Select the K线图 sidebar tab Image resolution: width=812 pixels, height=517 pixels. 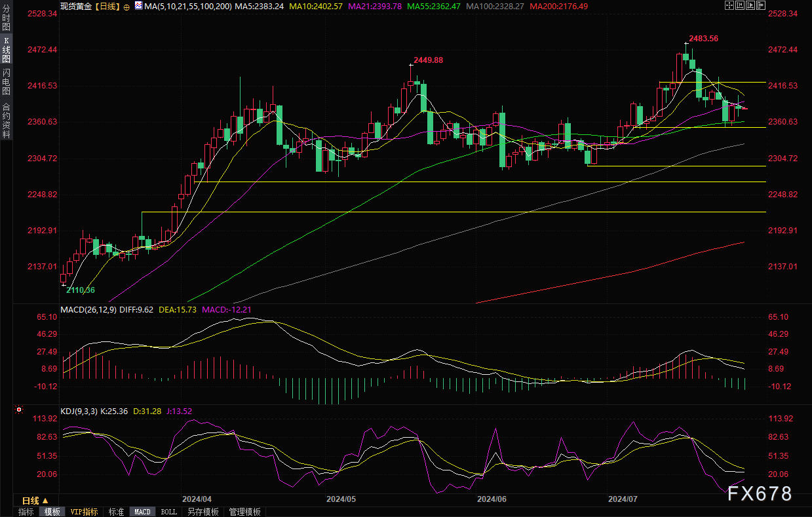point(6,49)
